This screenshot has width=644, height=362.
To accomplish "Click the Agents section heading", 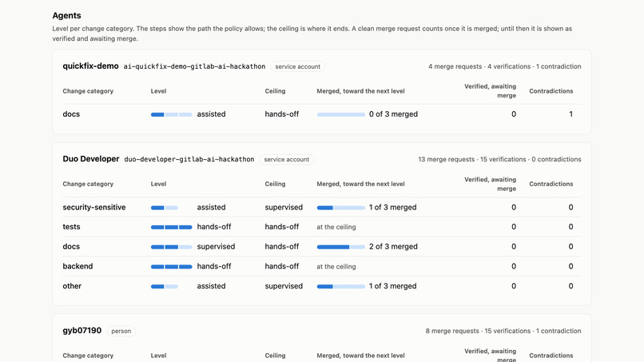I will (66, 16).
